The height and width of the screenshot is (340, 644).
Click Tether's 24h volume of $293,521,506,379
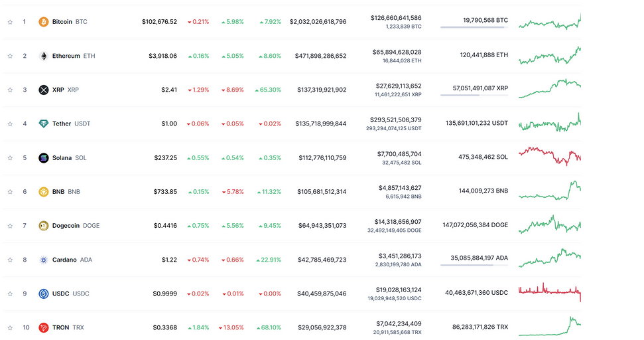tap(395, 120)
